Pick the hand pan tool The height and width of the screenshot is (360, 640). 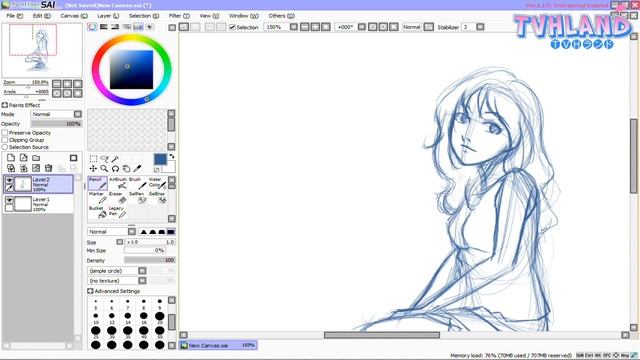[x=127, y=168]
